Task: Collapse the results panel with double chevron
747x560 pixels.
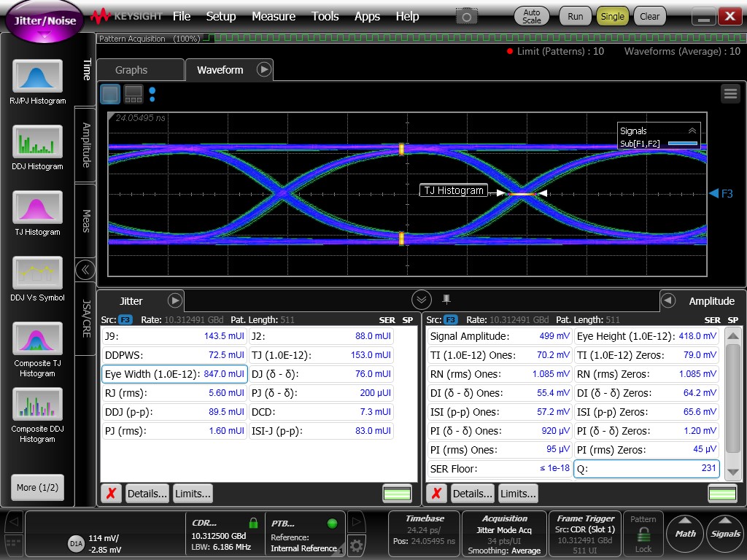Action: [x=421, y=300]
